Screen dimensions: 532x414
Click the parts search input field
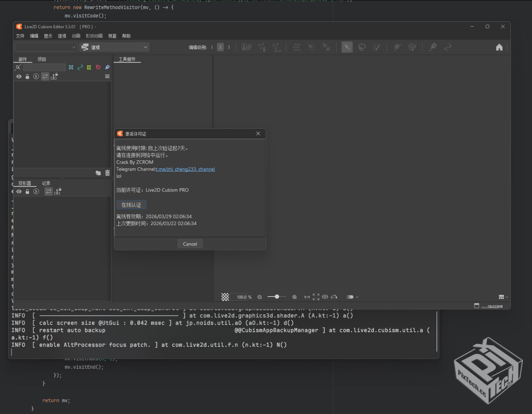click(x=44, y=67)
